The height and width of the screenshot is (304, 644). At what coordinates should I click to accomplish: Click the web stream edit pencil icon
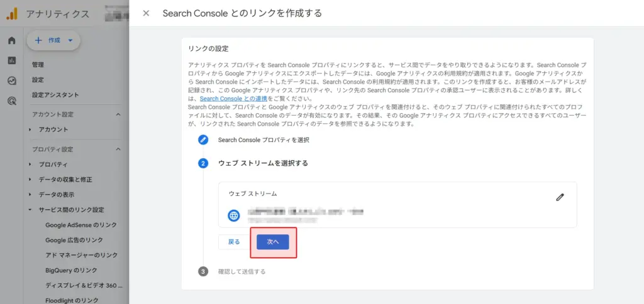tap(560, 197)
